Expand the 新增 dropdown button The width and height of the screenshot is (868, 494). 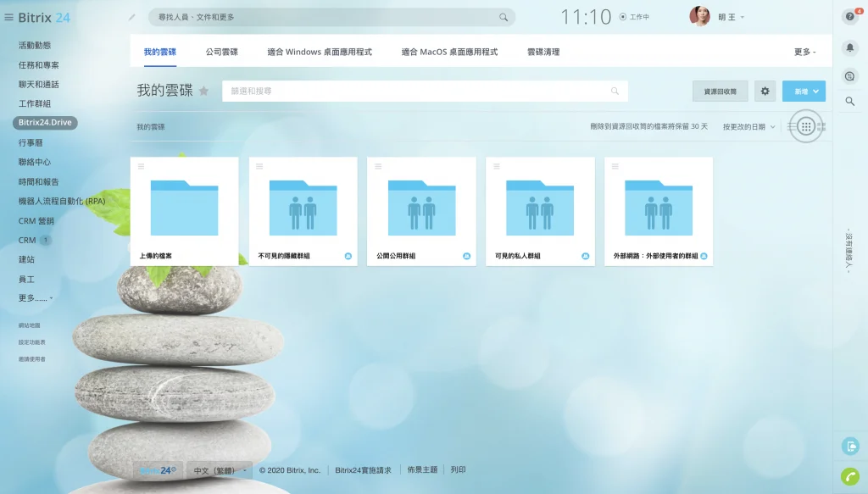(816, 92)
